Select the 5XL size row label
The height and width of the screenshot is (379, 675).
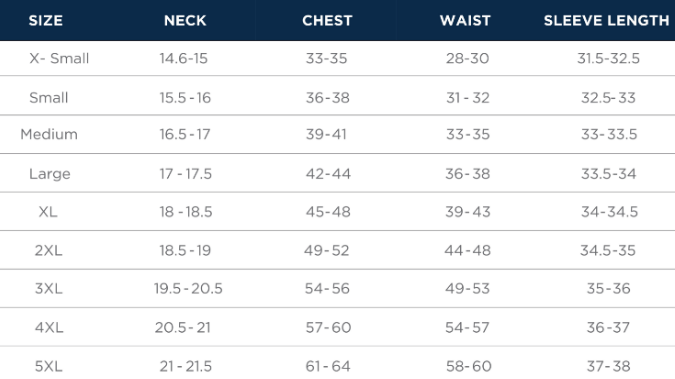(x=49, y=367)
